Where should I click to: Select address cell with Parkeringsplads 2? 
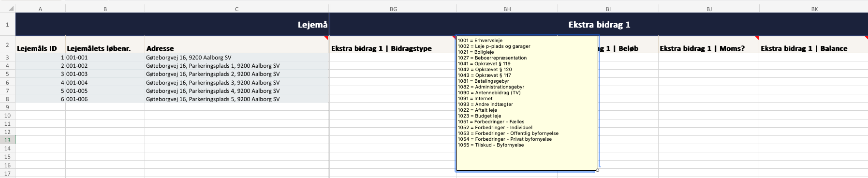236,74
